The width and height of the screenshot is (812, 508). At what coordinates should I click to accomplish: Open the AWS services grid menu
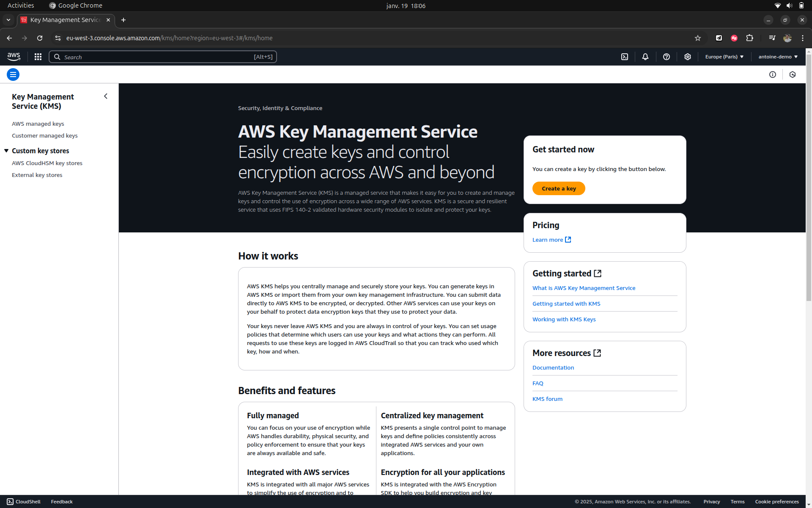(38, 57)
